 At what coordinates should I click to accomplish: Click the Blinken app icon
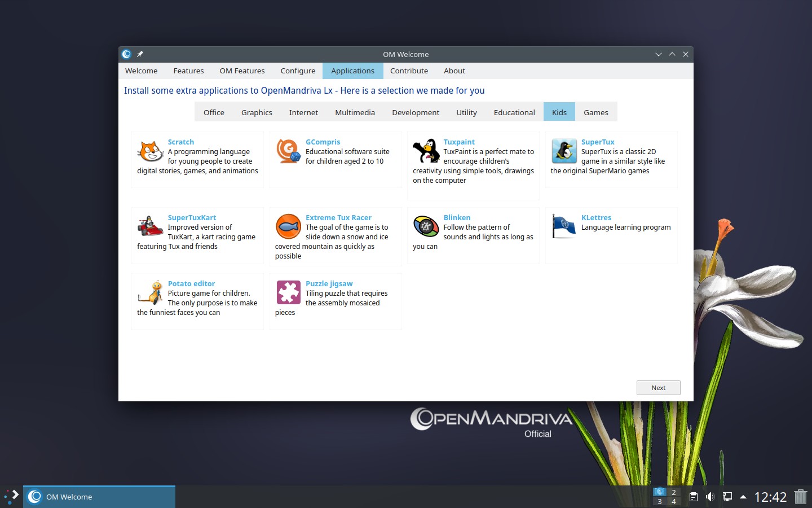point(426,226)
